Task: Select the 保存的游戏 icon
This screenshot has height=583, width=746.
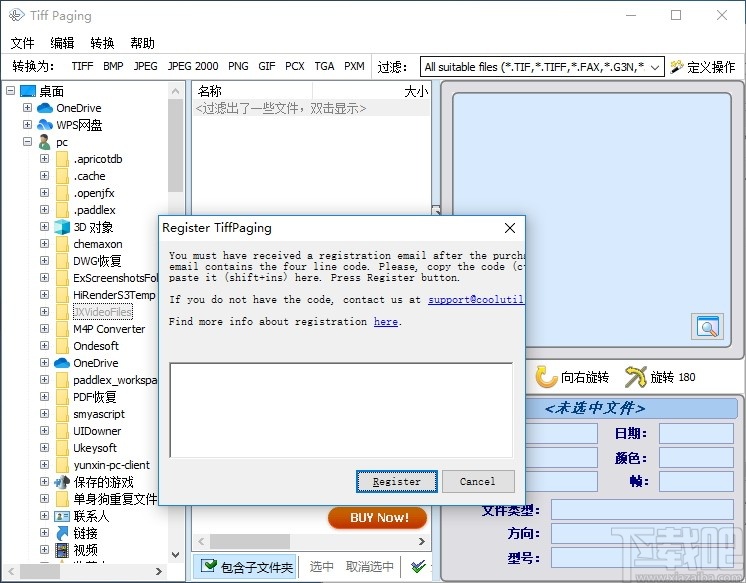Action: tap(62, 482)
